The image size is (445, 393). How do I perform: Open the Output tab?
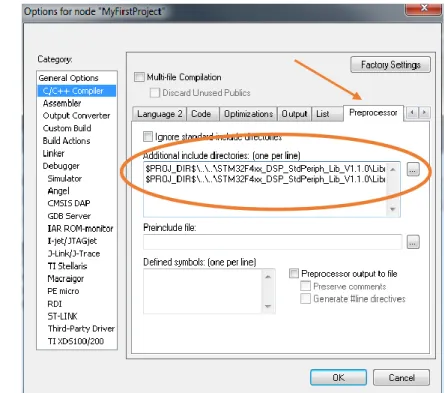(294, 114)
